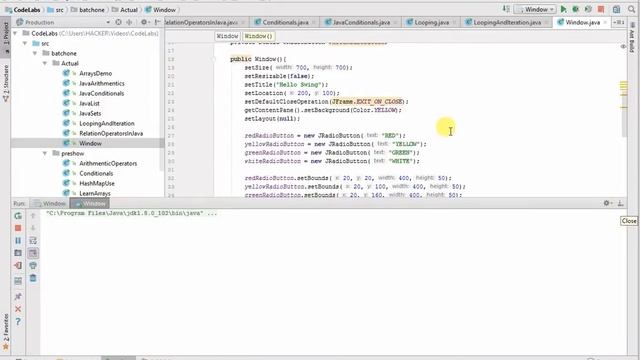The height and width of the screenshot is (360, 640).
Task: Rerun Window in Run panel
Action: click(x=18, y=216)
